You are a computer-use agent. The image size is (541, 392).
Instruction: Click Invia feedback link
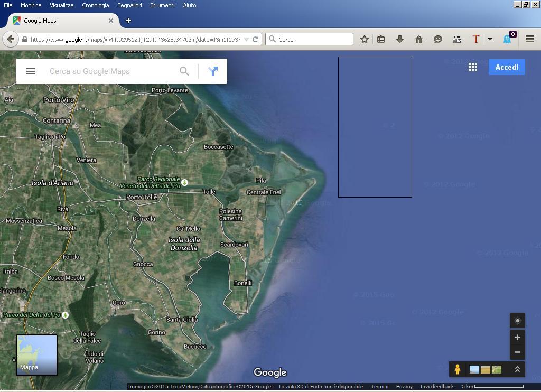tap(437, 387)
